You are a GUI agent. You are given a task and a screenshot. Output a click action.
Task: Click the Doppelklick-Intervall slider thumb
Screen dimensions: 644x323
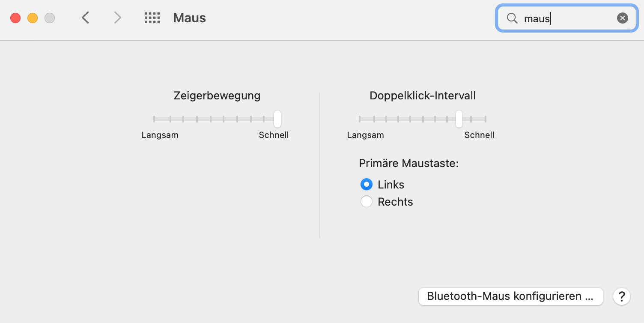459,119
